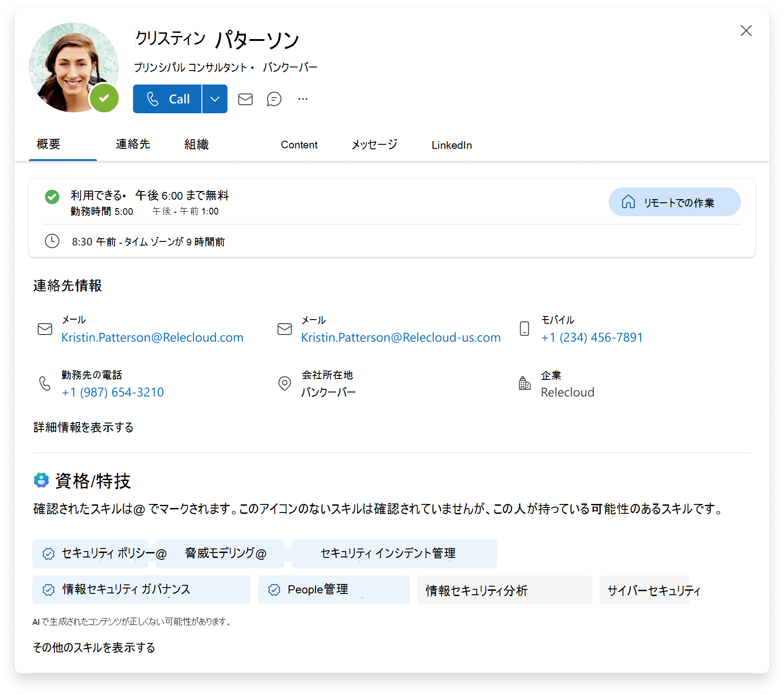Close the profile card
The image size is (784, 695).
coord(746,31)
